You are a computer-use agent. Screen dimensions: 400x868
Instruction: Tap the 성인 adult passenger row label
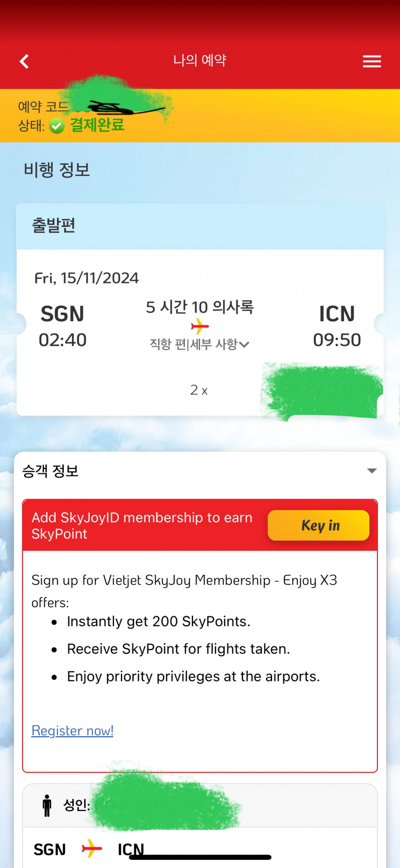pyautogui.click(x=77, y=805)
